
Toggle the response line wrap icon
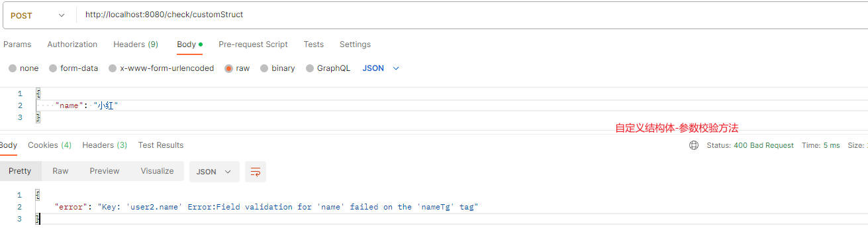[256, 172]
